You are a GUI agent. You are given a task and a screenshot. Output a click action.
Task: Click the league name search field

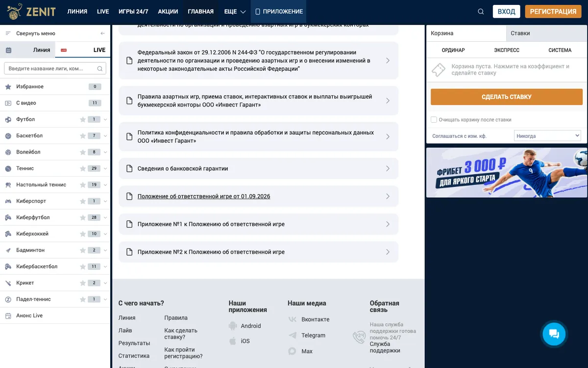tap(55, 69)
